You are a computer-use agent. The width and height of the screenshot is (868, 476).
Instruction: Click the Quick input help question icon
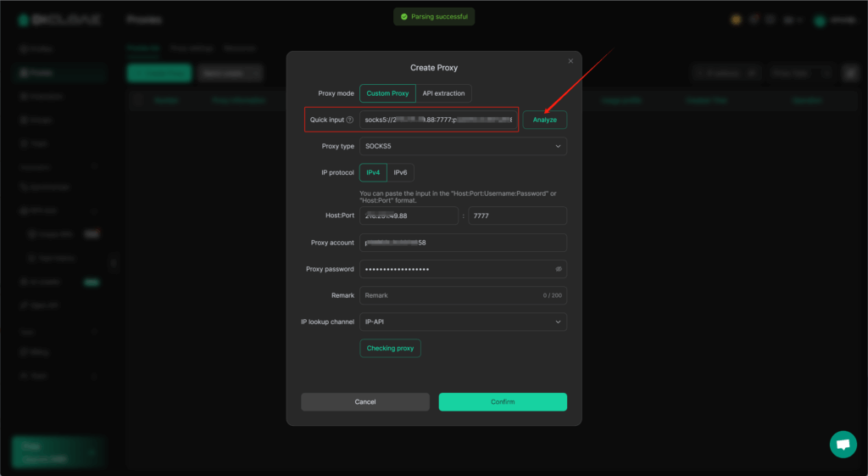point(350,120)
